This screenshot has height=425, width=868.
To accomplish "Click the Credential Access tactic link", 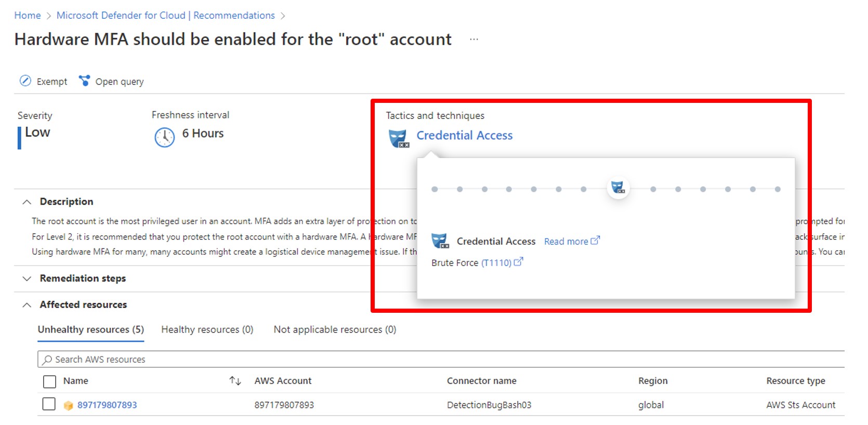I will (x=464, y=136).
